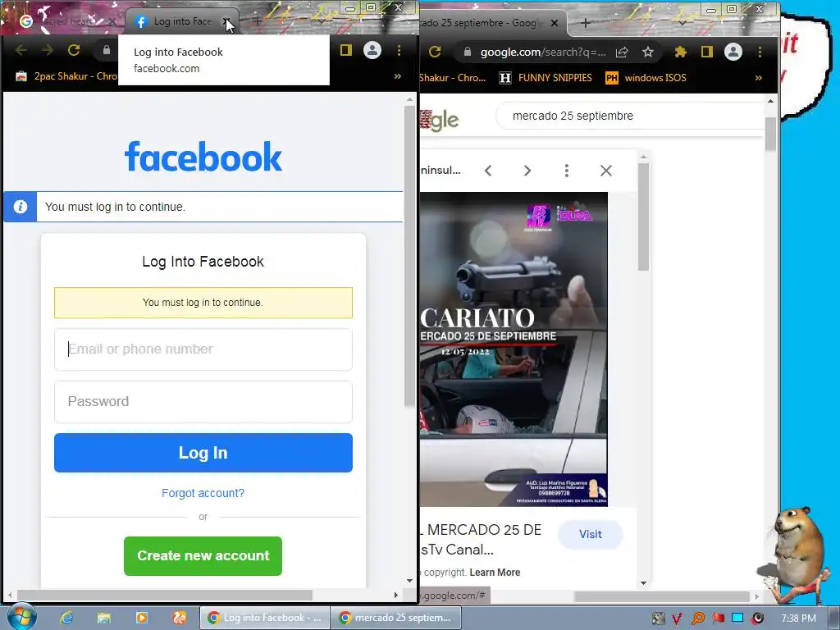
Task: Share this page in the Google window
Action: [x=622, y=52]
